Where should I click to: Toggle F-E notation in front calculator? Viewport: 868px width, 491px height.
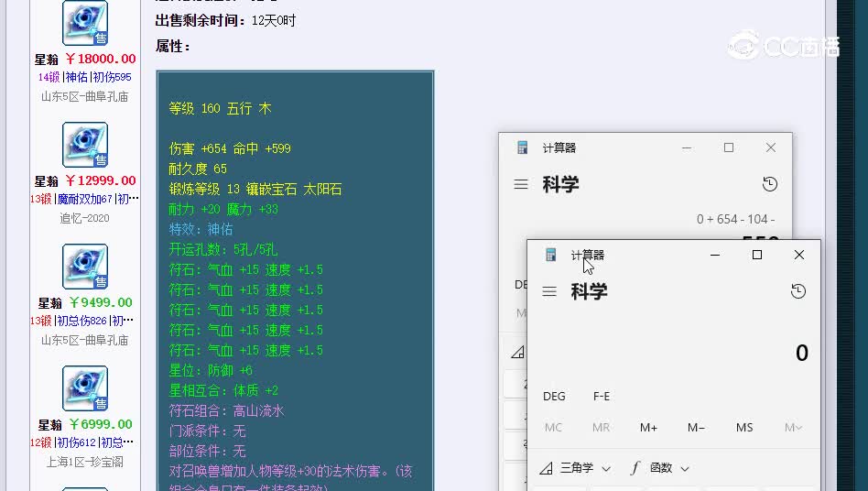click(602, 397)
